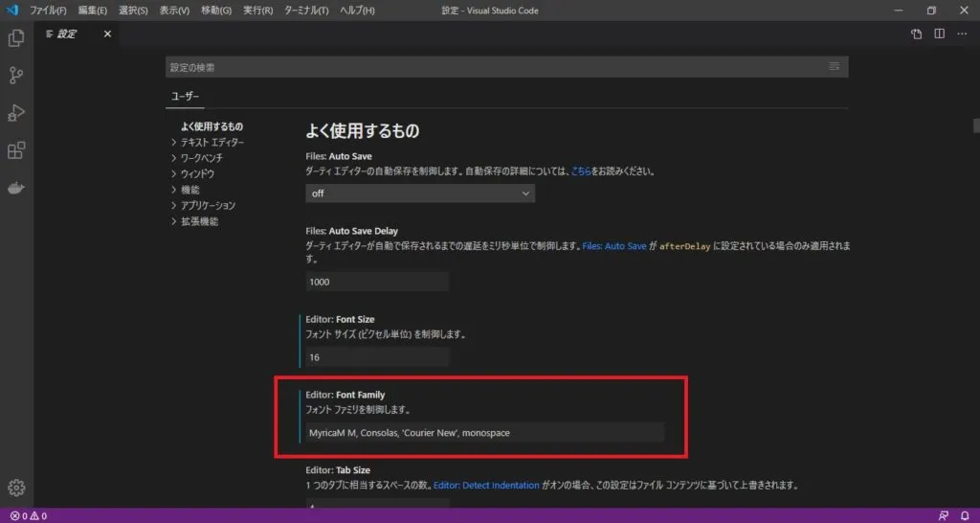
Task: Click the Font Family input field
Action: (484, 432)
